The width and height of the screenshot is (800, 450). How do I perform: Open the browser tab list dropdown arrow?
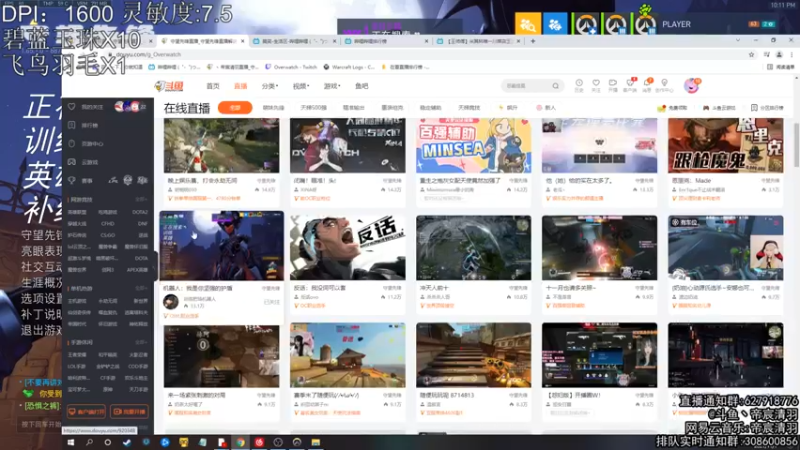click(x=738, y=40)
